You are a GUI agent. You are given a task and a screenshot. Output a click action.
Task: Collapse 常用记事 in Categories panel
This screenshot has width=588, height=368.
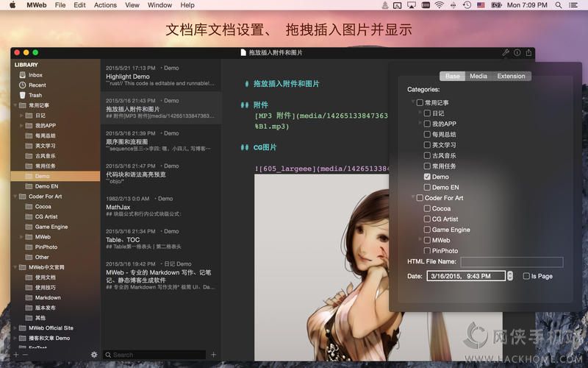(x=413, y=102)
